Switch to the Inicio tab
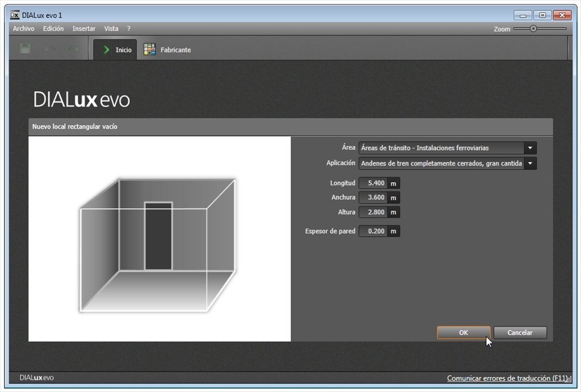Screen dimensions: 581x392 click(x=115, y=49)
